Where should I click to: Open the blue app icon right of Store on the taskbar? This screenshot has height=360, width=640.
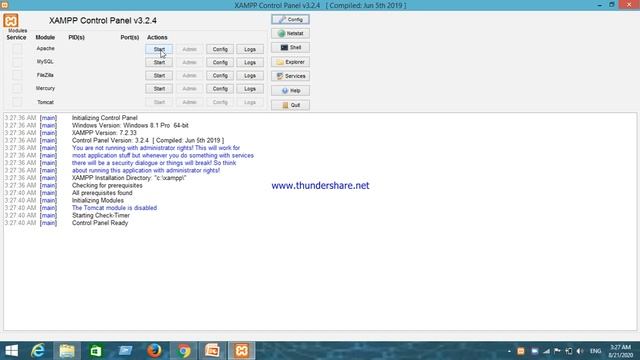click(x=125, y=351)
